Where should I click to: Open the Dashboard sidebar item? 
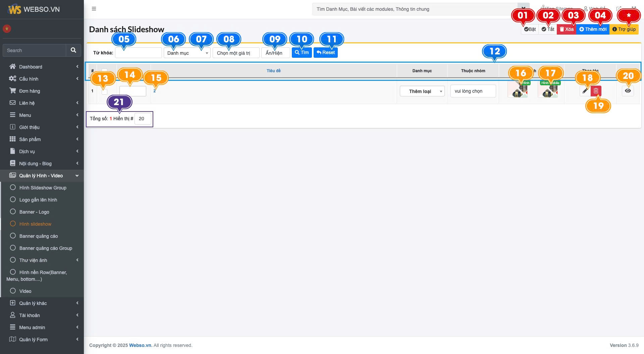tap(31, 67)
